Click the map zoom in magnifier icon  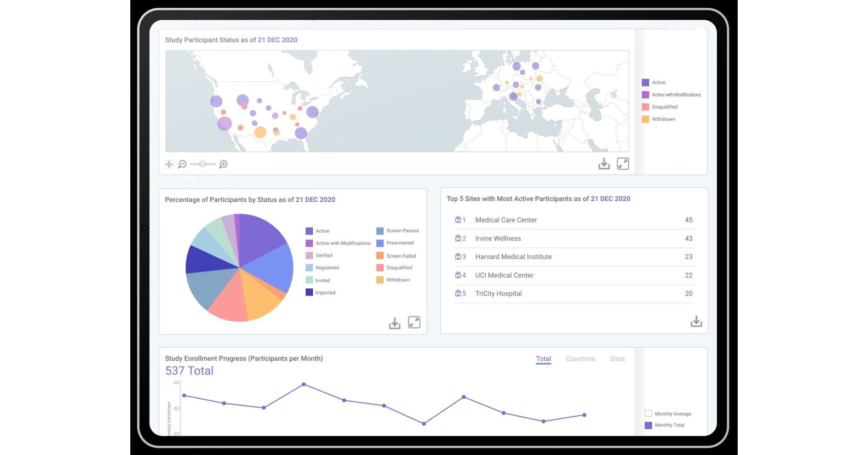pos(223,164)
